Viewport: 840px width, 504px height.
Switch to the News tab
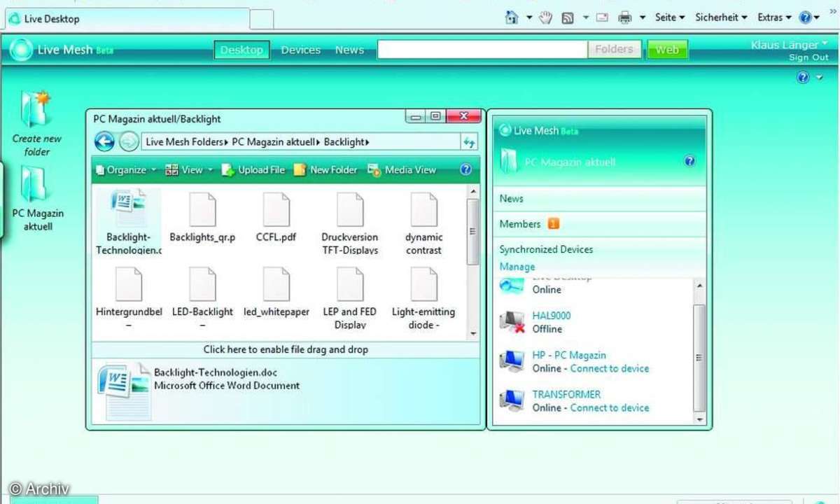(x=349, y=50)
